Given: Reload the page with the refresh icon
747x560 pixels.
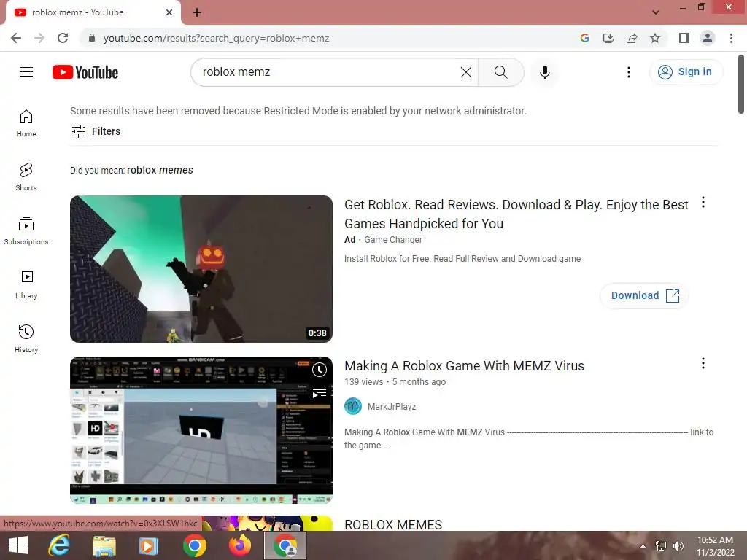Looking at the screenshot, I should (x=63, y=38).
